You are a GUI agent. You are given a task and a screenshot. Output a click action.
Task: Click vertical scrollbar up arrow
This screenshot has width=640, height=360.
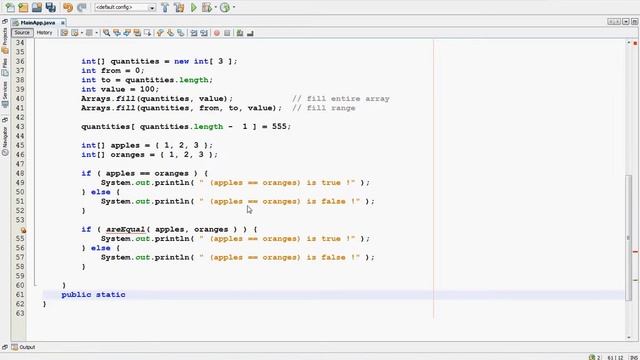(629, 42)
